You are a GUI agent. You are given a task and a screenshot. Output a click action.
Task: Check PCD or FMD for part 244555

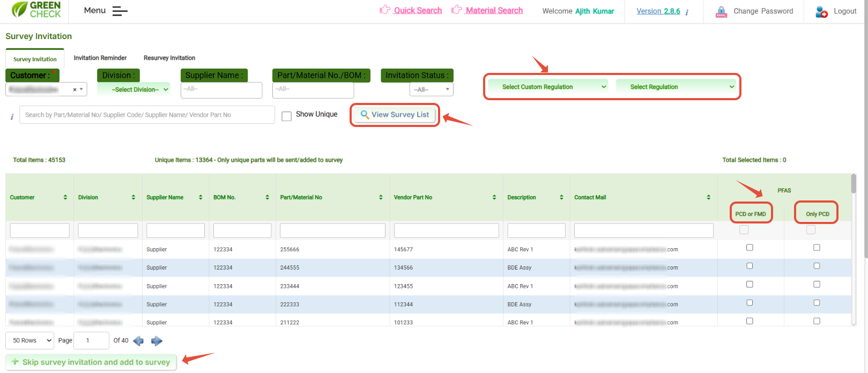tap(750, 266)
